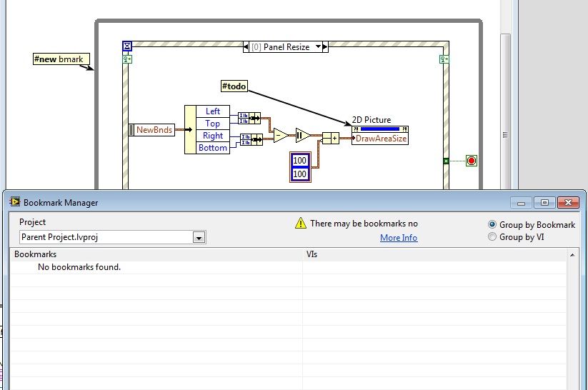The width and height of the screenshot is (588, 390).
Task: Click the 2D Picture label
Action: [372, 119]
